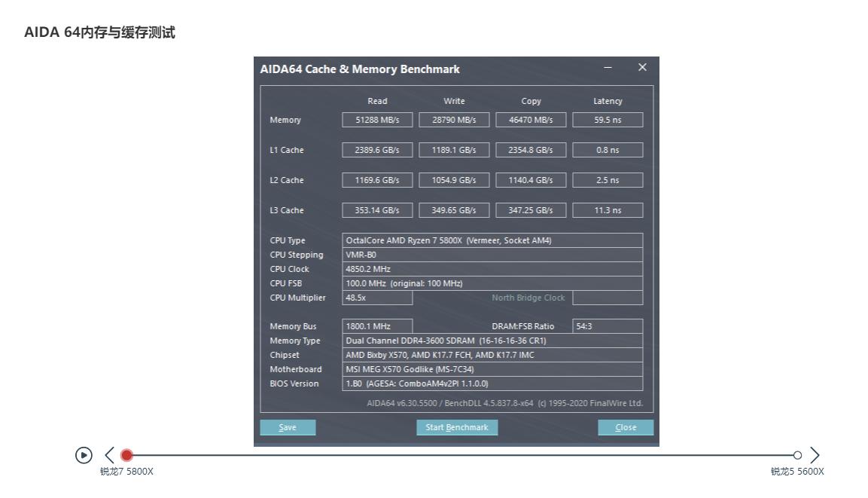The width and height of the screenshot is (868, 498).
Task: Click the L3 Cache latency 11.3 ns field
Action: (x=608, y=209)
